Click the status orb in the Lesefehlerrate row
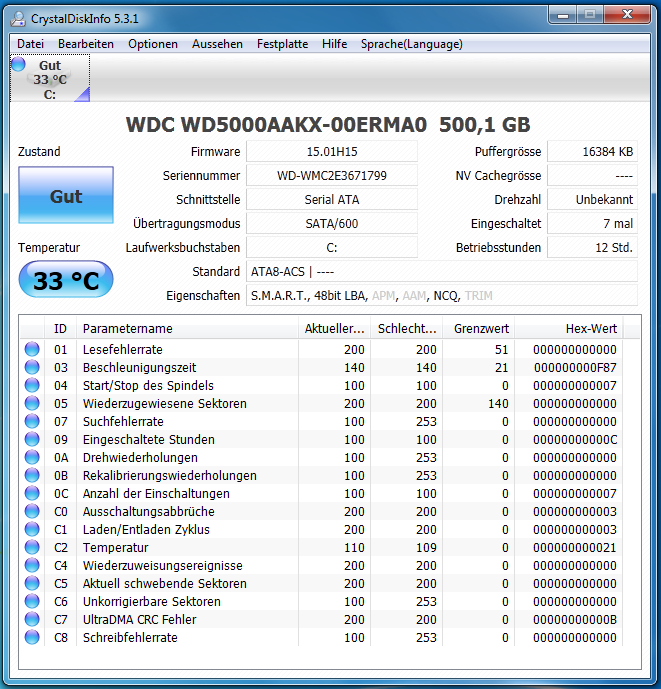Viewport: 661px width, 689px height. coord(32,349)
